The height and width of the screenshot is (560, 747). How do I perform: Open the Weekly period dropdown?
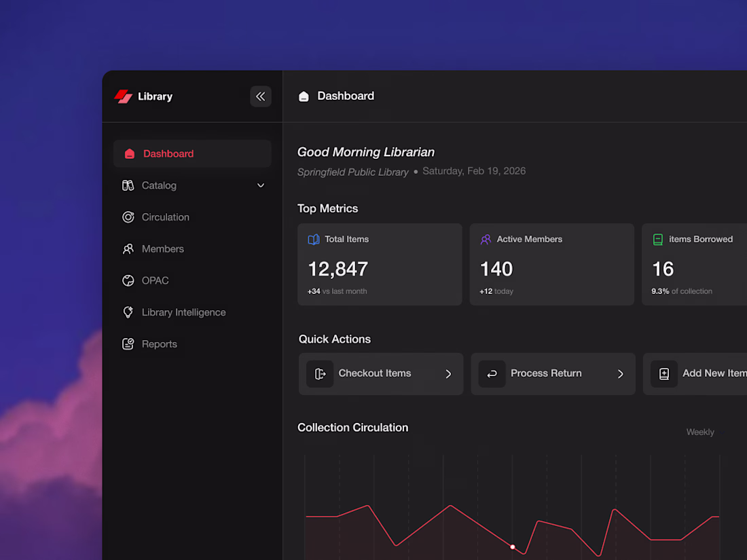[705, 432]
